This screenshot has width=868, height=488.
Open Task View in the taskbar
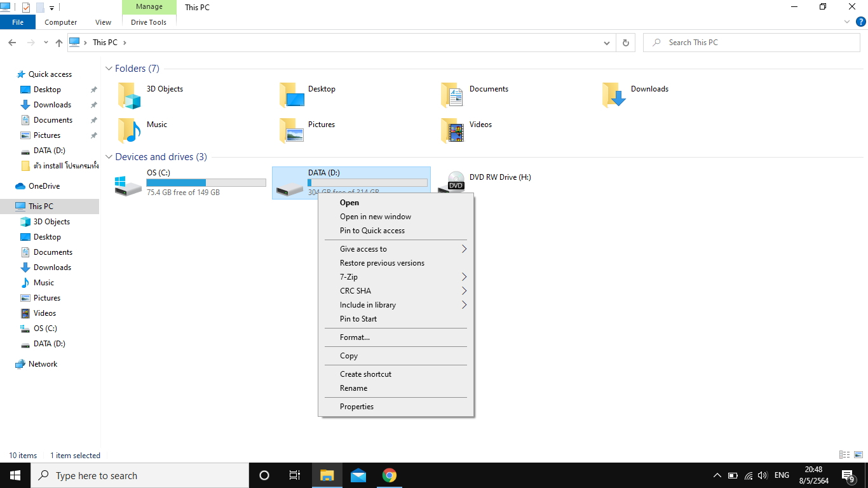tap(295, 475)
